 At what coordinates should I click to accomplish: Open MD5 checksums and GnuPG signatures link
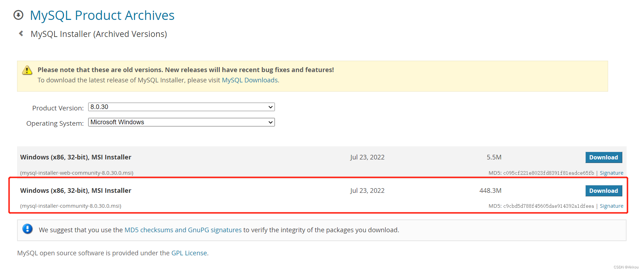183,230
